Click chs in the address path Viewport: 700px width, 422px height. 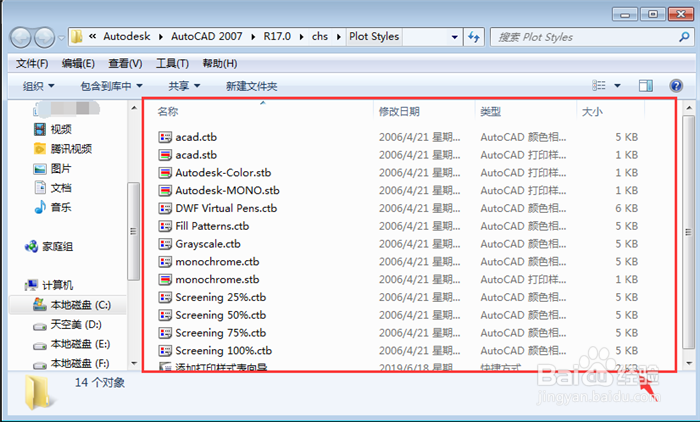point(320,37)
